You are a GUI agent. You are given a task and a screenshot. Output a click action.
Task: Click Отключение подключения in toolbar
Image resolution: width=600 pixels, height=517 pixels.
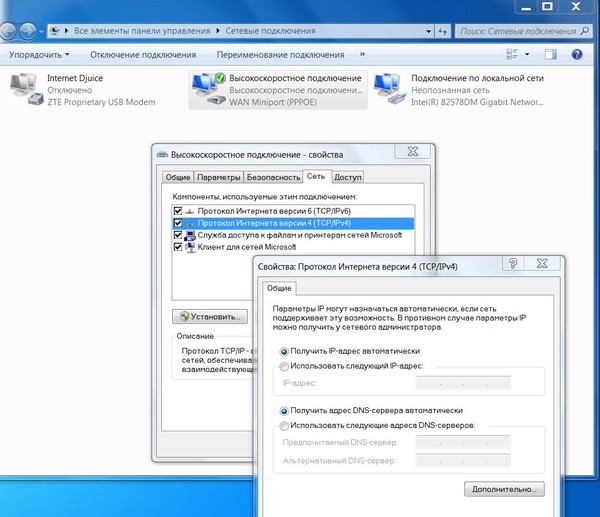[x=143, y=55]
